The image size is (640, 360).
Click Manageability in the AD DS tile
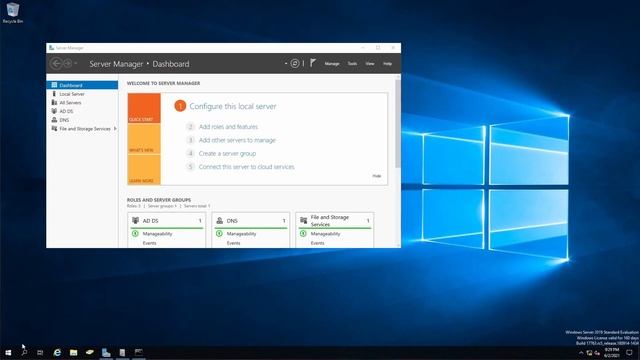click(158, 234)
